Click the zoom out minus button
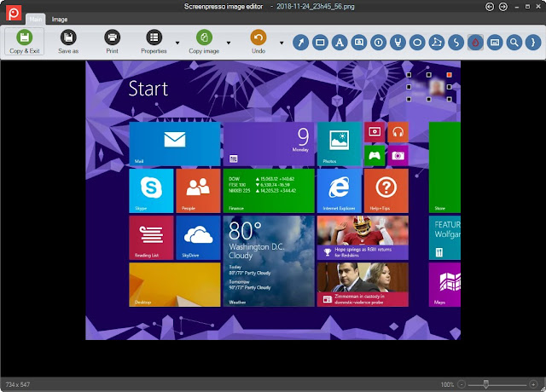Image resolution: width=546 pixels, height=392 pixels. coord(462,384)
